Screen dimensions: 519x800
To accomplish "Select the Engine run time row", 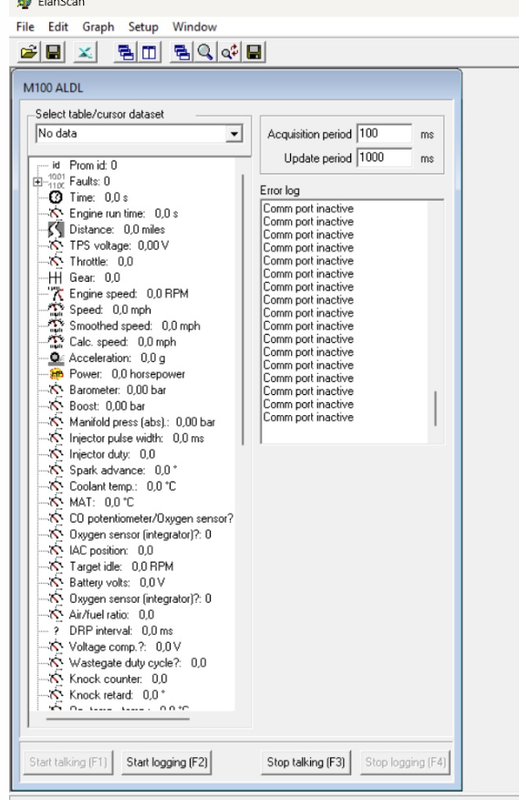I will coord(123,213).
